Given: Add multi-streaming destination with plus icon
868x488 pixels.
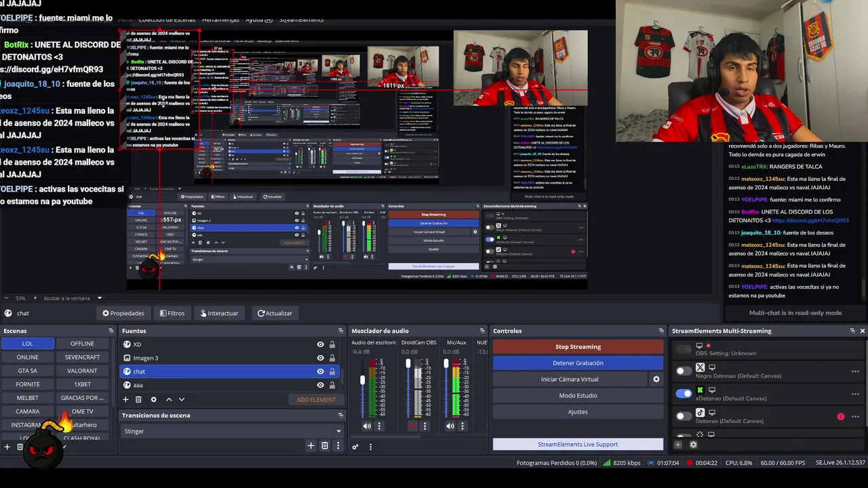Looking at the screenshot, I should [677, 445].
